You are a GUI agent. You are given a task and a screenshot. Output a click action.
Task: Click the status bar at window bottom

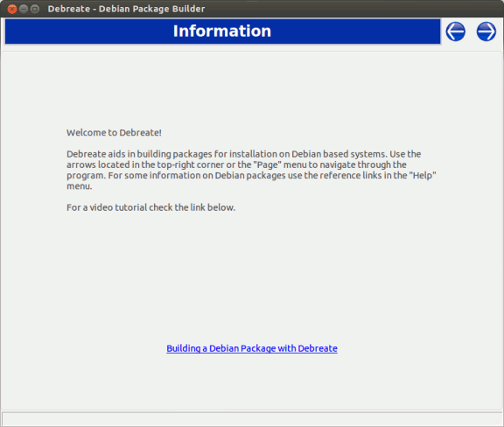[x=252, y=419]
